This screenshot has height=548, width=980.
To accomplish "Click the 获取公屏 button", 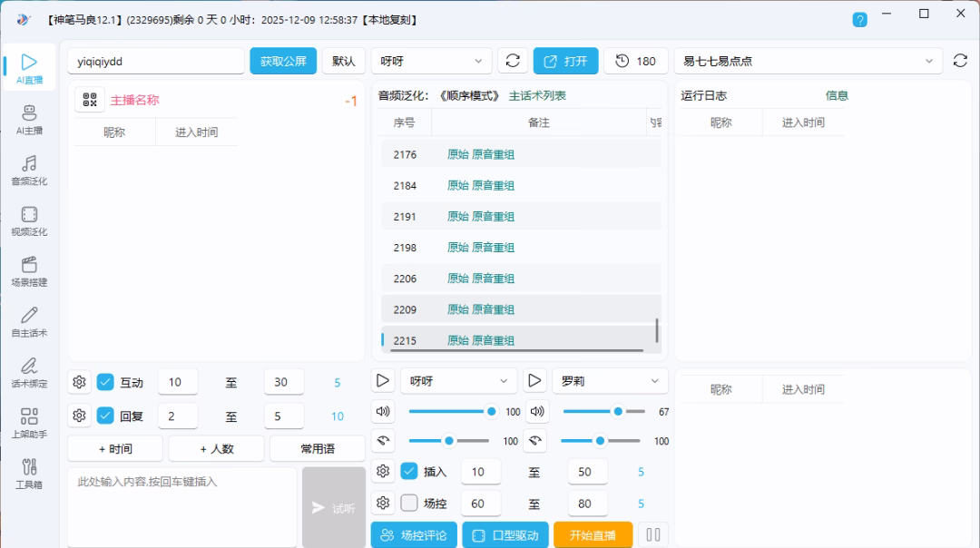I will [283, 61].
